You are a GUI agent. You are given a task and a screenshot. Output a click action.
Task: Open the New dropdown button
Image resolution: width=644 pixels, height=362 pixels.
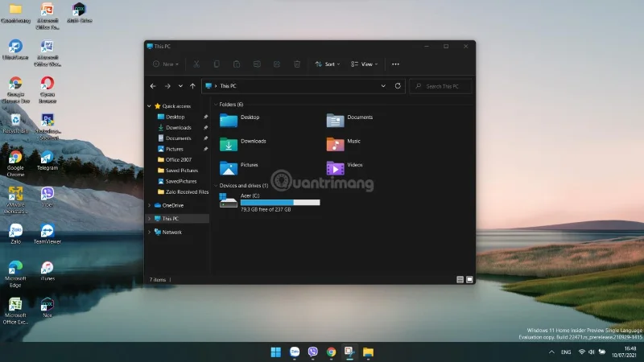pyautogui.click(x=166, y=64)
